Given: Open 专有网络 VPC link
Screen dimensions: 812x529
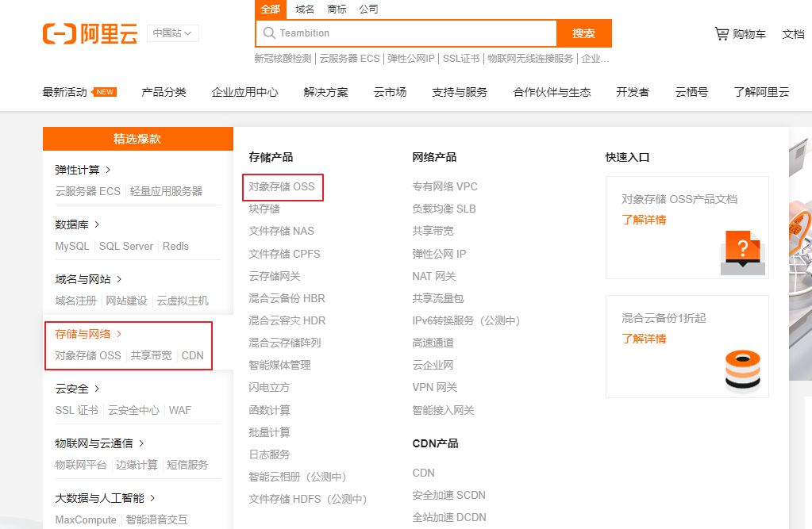Looking at the screenshot, I should 444,186.
